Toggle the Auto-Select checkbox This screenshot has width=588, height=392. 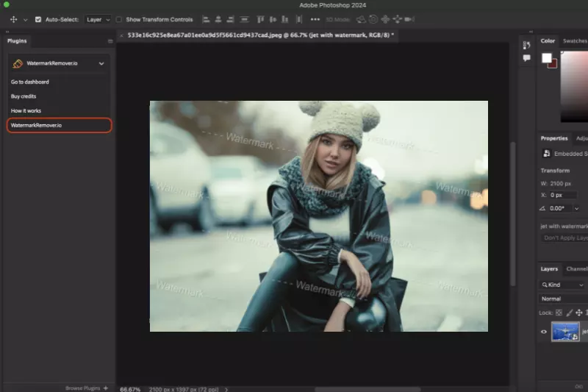click(x=38, y=20)
